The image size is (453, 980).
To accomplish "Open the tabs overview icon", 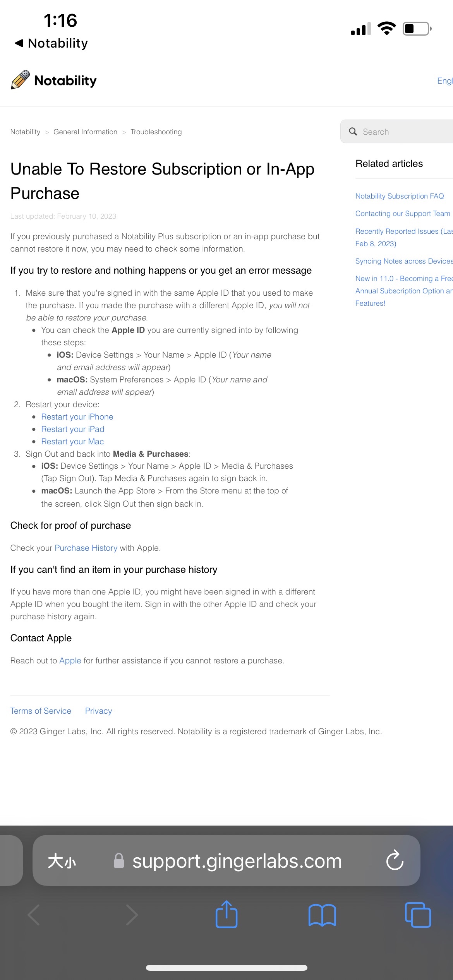I will (417, 915).
